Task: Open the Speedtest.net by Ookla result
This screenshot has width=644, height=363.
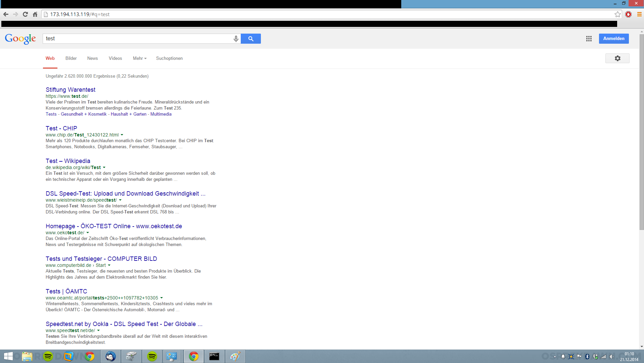Action: pos(124,324)
